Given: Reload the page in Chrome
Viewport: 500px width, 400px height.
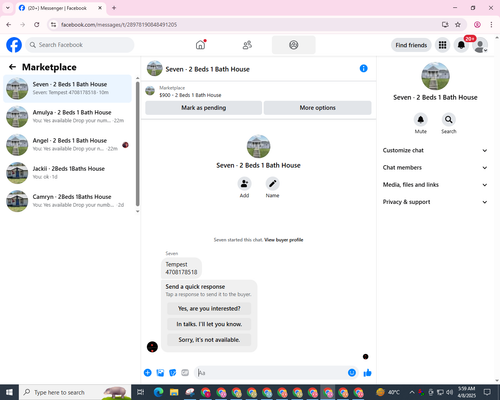Looking at the screenshot, I should 37,25.
